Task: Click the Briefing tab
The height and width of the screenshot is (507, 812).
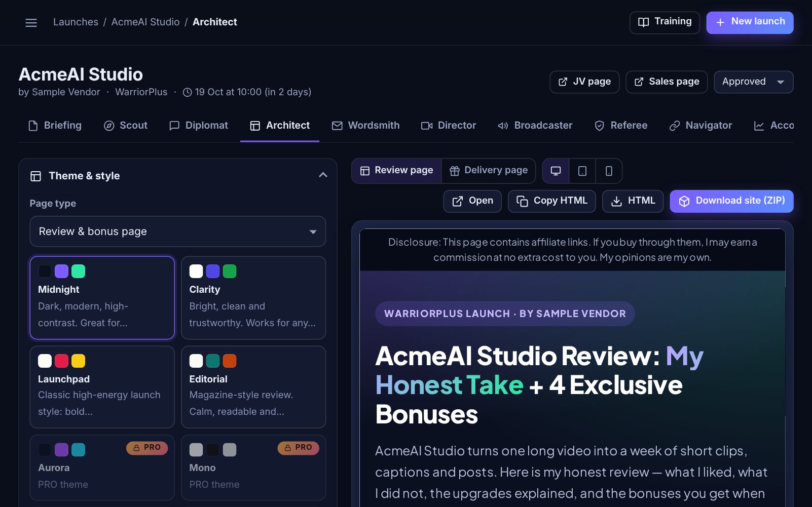Action: click(55, 126)
